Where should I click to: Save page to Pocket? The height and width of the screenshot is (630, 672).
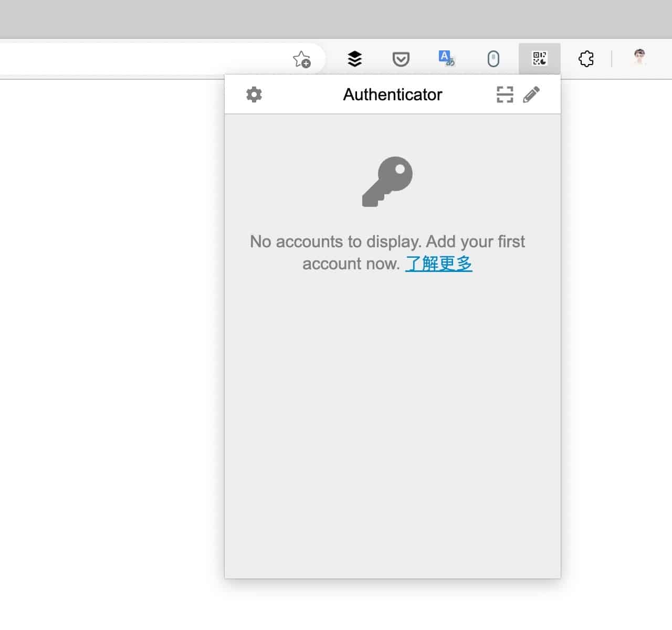click(x=401, y=59)
